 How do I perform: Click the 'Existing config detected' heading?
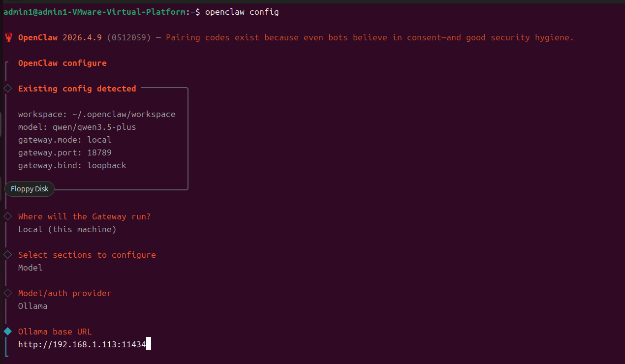click(x=77, y=89)
